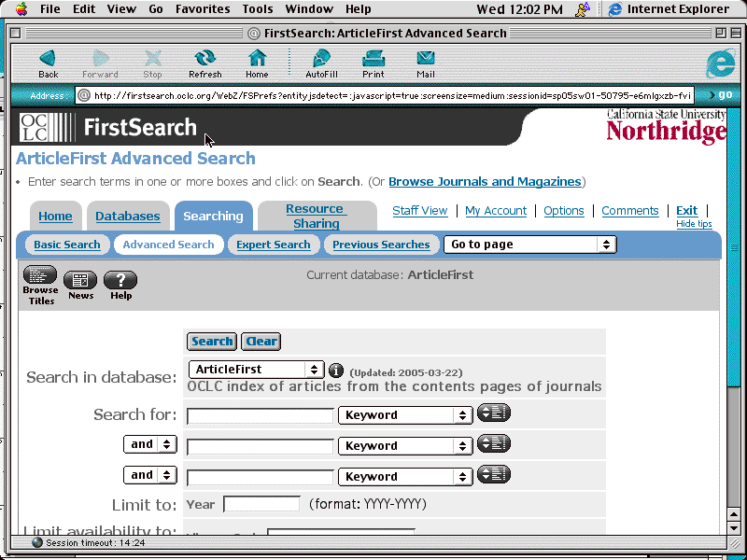
Task: Click the Year limit input field
Action: 261,504
